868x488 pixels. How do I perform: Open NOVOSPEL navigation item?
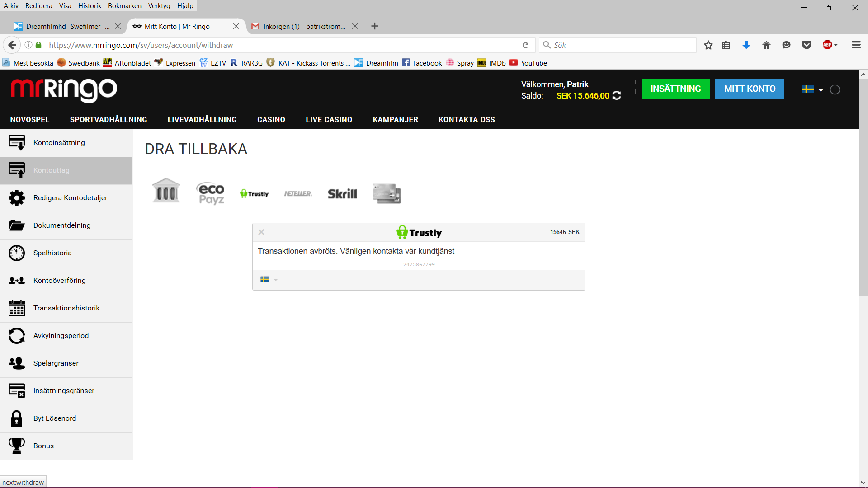(x=30, y=120)
